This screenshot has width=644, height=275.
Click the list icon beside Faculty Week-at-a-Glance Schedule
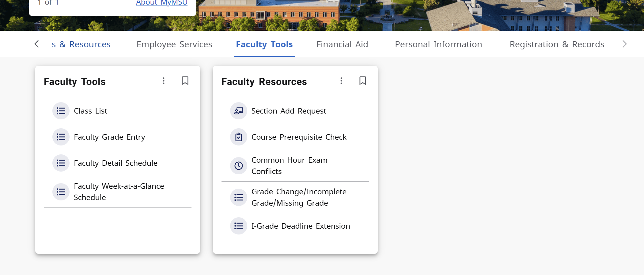(x=61, y=192)
